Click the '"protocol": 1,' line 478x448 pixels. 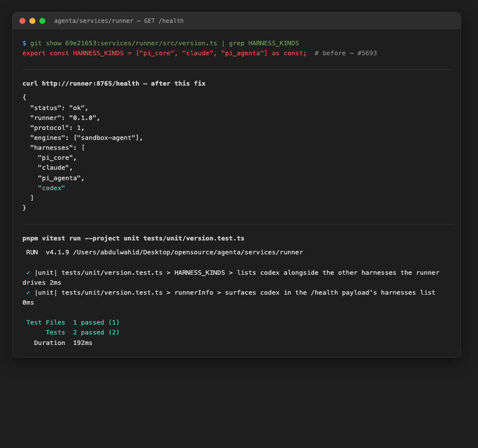pyautogui.click(x=57, y=128)
